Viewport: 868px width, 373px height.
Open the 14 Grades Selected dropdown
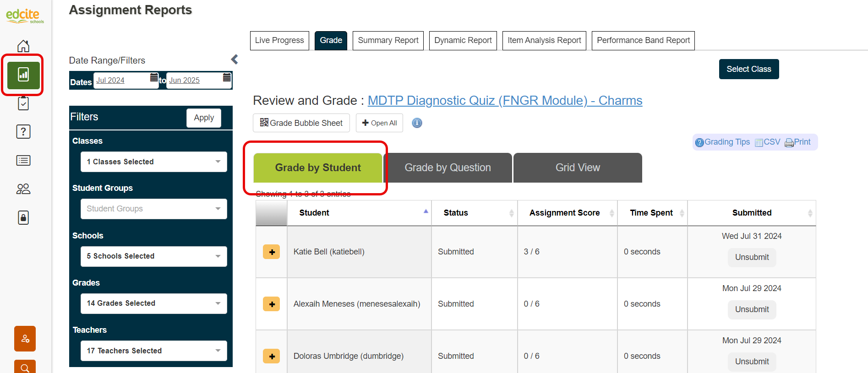point(154,303)
